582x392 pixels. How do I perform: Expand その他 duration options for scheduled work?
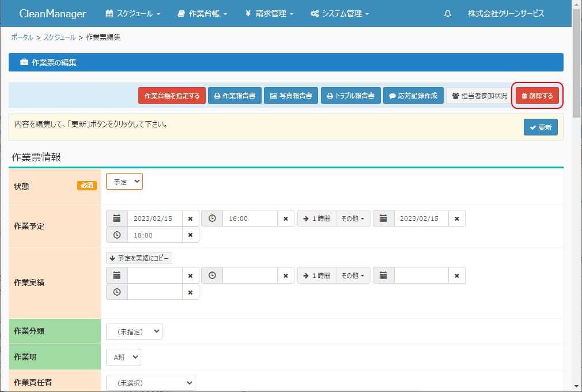click(x=353, y=218)
